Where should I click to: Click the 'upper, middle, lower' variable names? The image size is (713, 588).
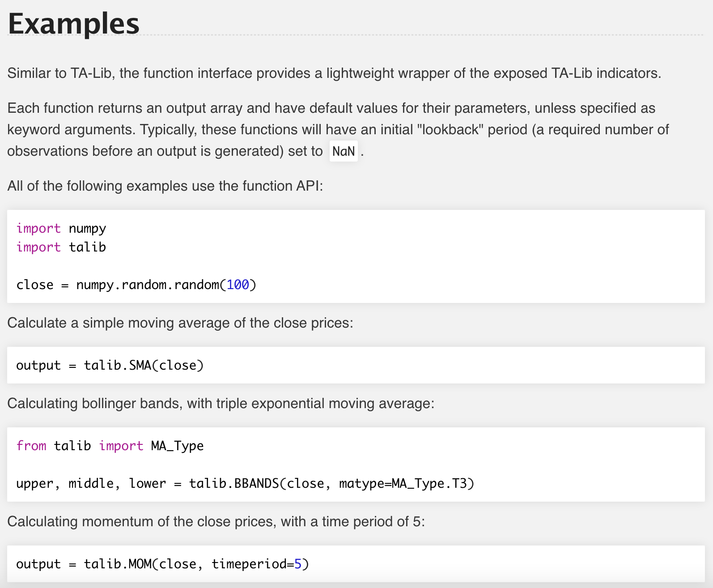(91, 483)
